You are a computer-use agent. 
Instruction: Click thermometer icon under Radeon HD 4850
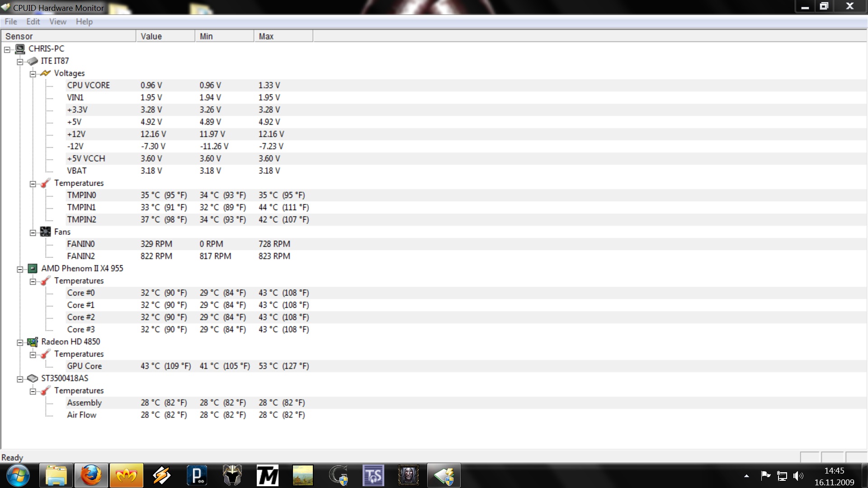pos(45,354)
